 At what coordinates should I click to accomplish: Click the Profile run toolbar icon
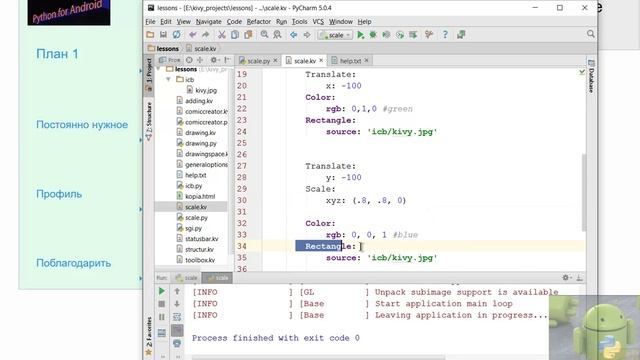[x=400, y=35]
